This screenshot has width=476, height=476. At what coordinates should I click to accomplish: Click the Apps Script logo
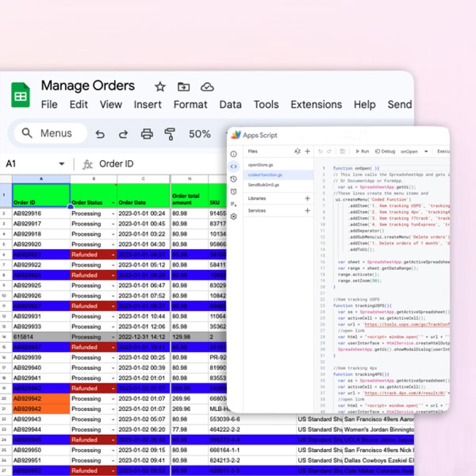[235, 135]
